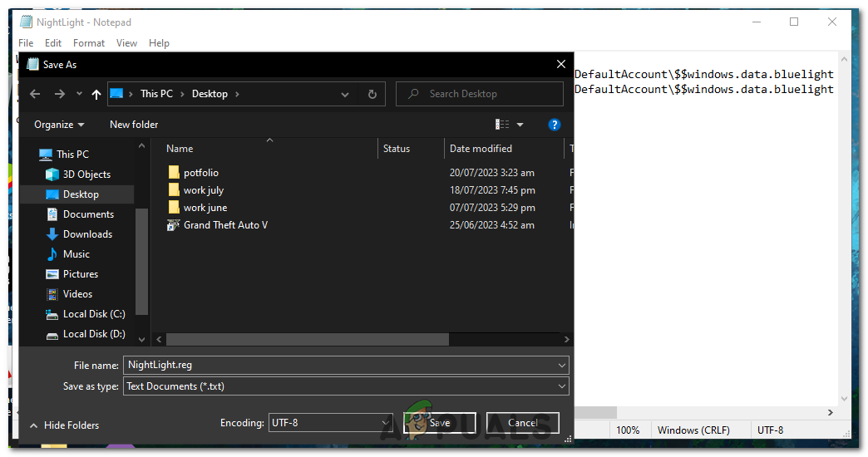Open Notepad File menu

(x=26, y=43)
